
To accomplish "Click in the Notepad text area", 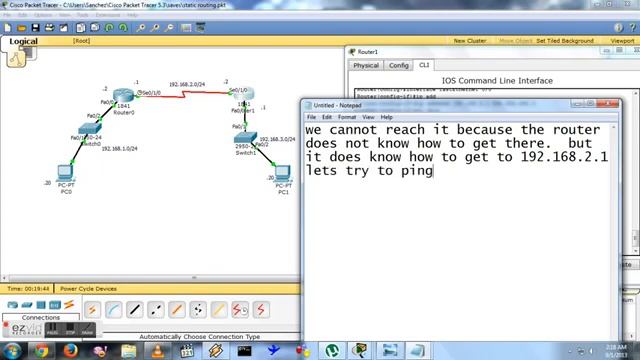I will tap(458, 231).
